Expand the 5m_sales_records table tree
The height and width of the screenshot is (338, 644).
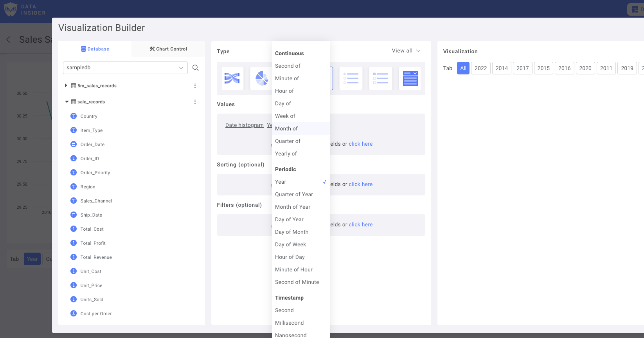66,85
